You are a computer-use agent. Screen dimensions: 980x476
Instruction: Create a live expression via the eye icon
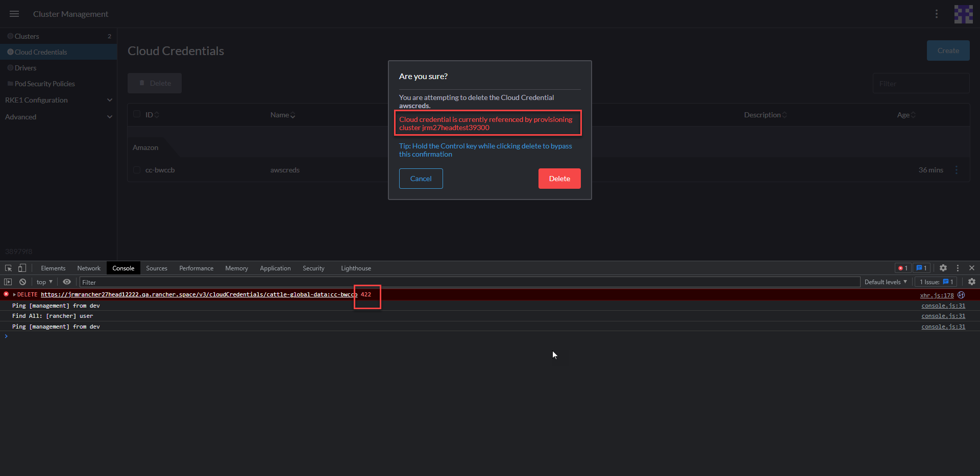click(x=67, y=282)
